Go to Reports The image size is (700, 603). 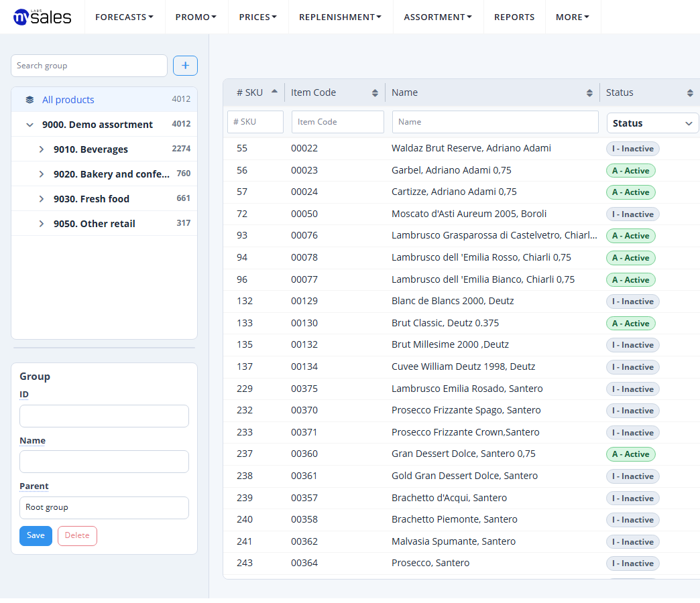pyautogui.click(x=514, y=17)
